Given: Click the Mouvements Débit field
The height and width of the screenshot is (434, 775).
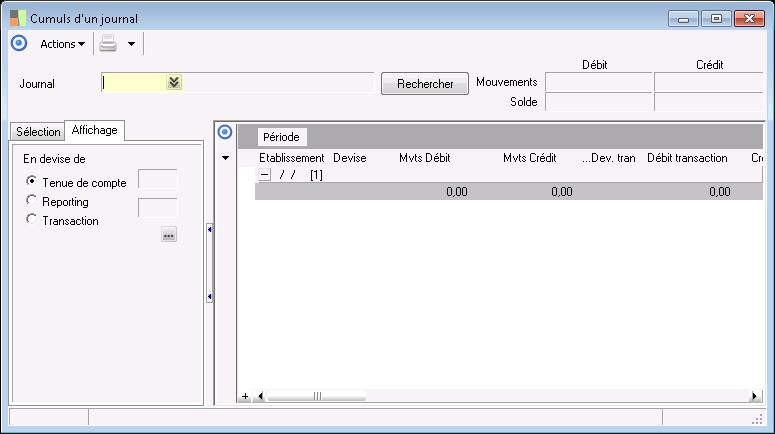Looking at the screenshot, I should [x=599, y=82].
